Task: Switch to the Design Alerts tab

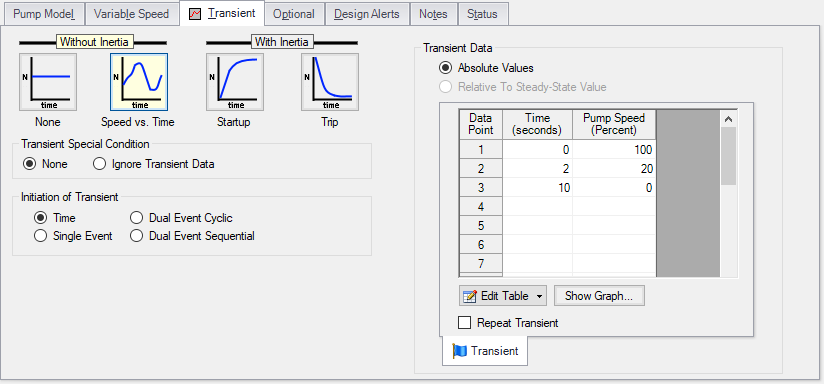Action: (x=367, y=14)
